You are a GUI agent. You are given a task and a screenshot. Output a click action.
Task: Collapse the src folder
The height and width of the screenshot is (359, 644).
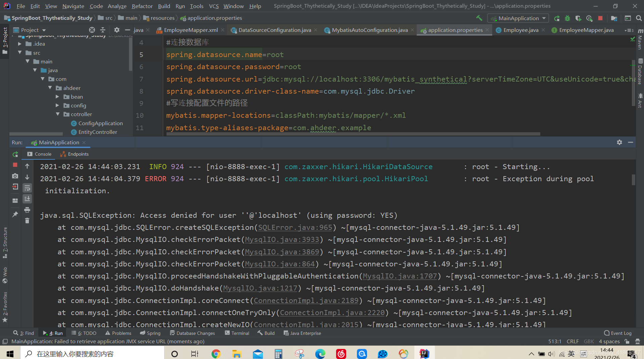click(20, 53)
